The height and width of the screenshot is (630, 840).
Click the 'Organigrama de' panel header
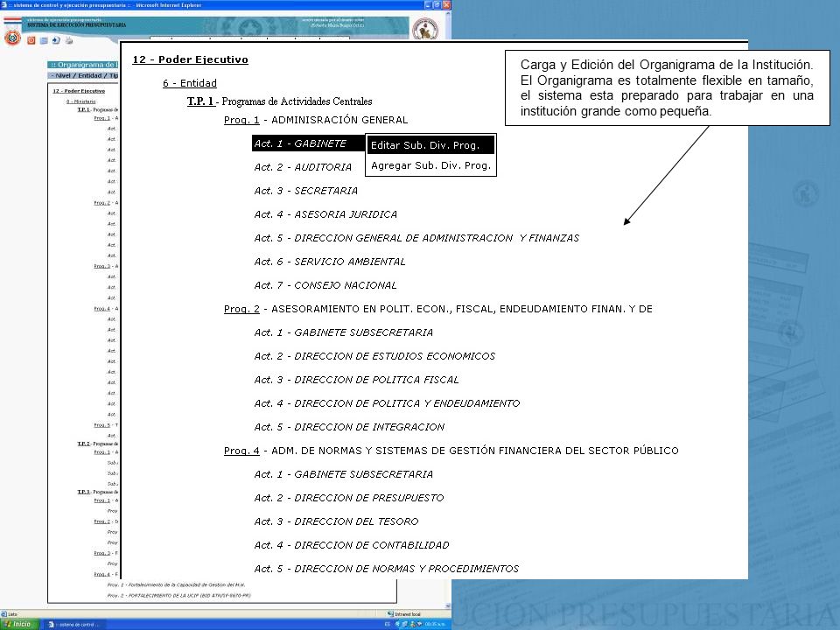click(x=84, y=65)
